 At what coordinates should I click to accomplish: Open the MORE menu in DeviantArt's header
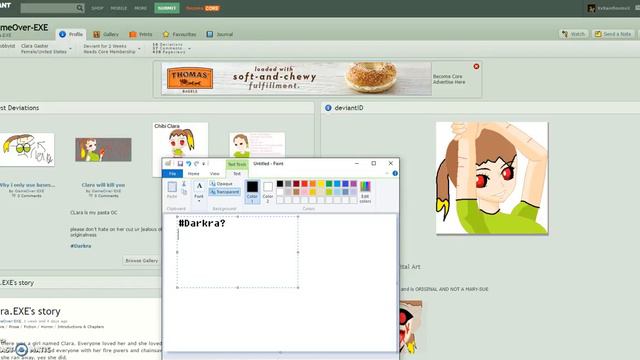(x=140, y=8)
